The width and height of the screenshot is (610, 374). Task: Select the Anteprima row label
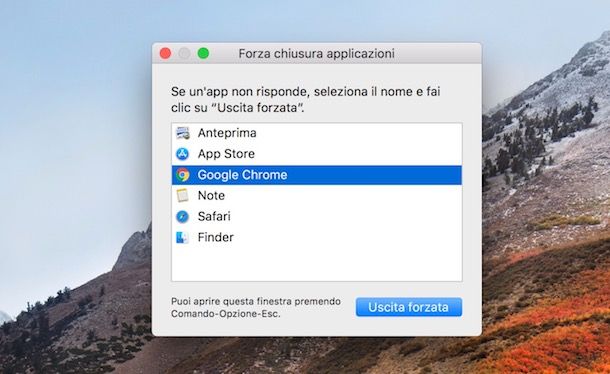click(x=227, y=133)
